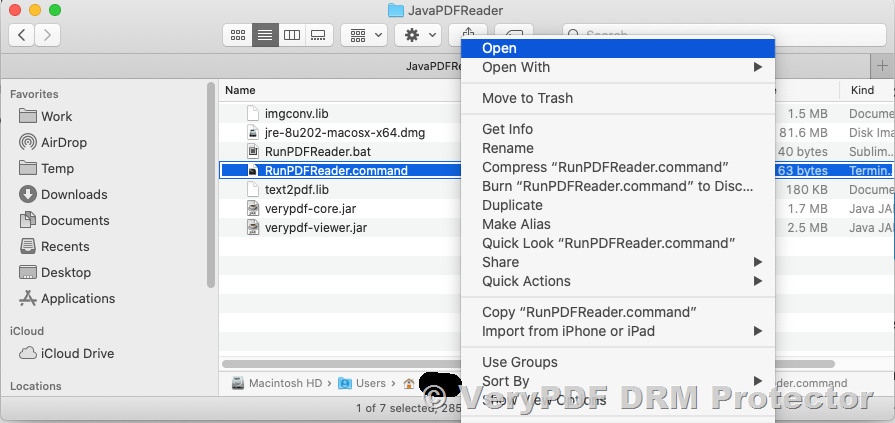Select verypdf-viewer.jar file
The width and height of the screenshot is (895, 423).
pyautogui.click(x=315, y=227)
